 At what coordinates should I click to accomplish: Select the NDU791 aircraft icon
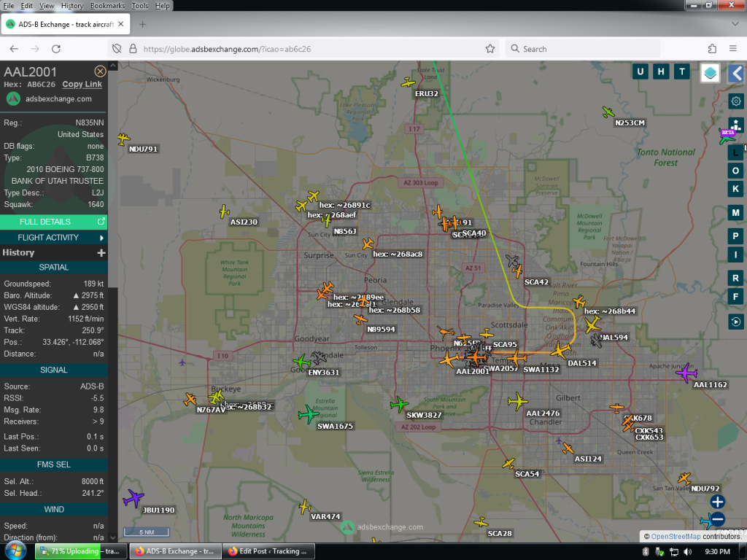pyautogui.click(x=123, y=139)
